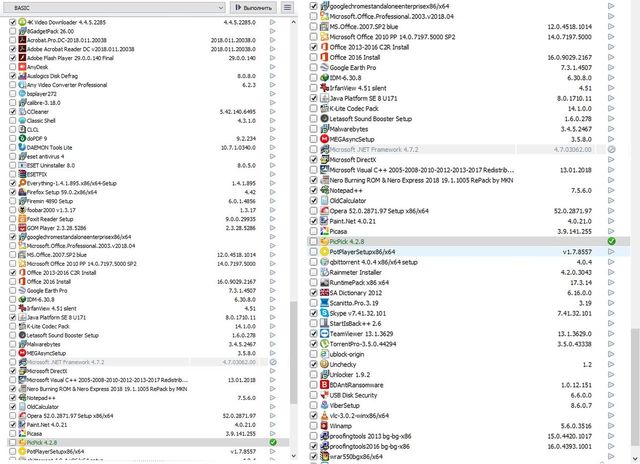640x464 pixels.
Task: Enable the Rainmeter Installer checkbox
Action: [x=314, y=271]
